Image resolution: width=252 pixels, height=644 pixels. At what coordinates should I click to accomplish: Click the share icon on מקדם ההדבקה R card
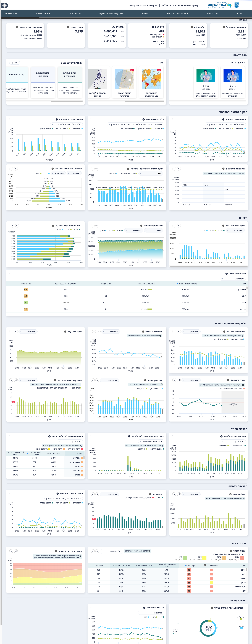179,380
